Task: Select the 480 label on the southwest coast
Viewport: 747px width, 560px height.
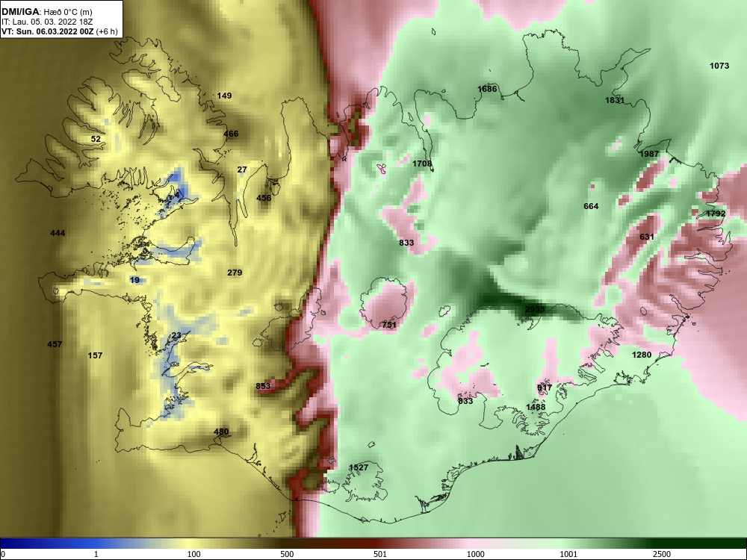Action: tap(221, 432)
